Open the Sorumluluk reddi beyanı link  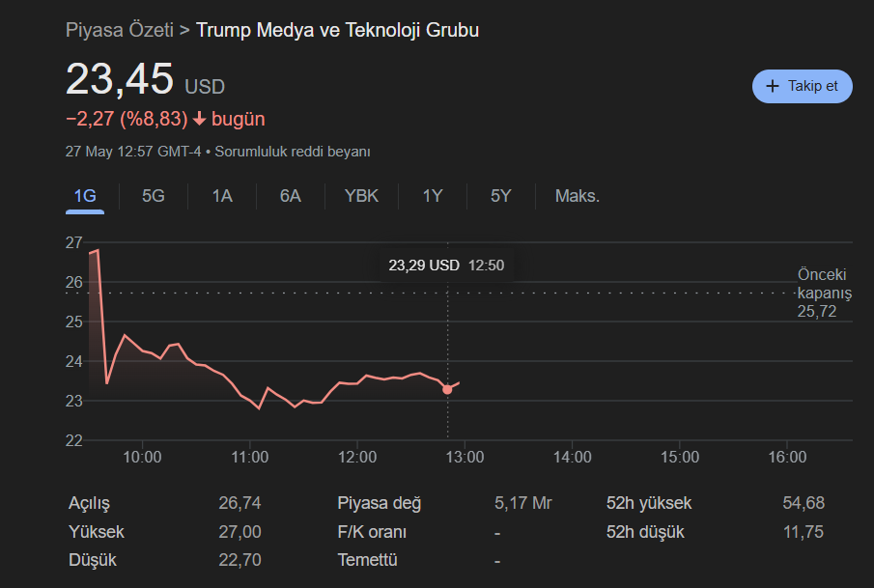[293, 152]
